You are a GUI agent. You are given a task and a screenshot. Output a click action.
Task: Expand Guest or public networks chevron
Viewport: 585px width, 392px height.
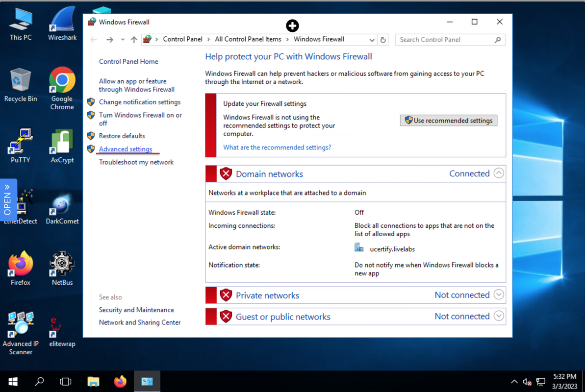pos(499,316)
